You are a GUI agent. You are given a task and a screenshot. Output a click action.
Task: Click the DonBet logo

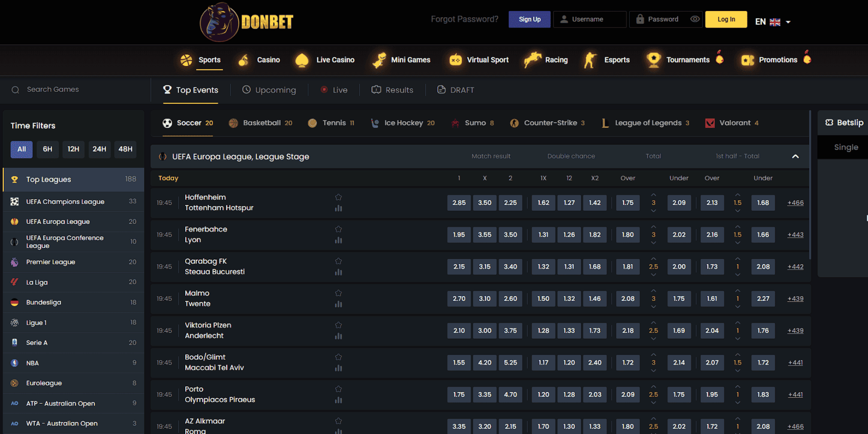click(x=246, y=22)
